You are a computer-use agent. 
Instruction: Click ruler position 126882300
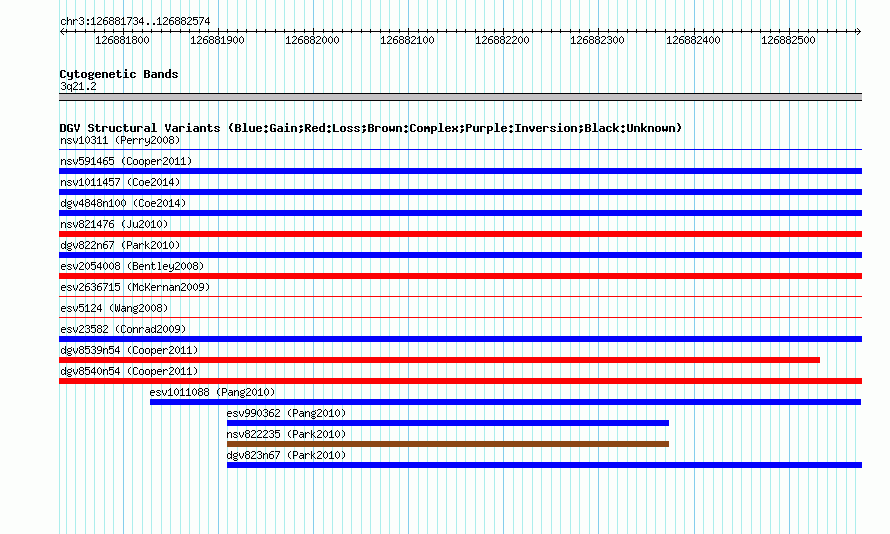pyautogui.click(x=597, y=40)
